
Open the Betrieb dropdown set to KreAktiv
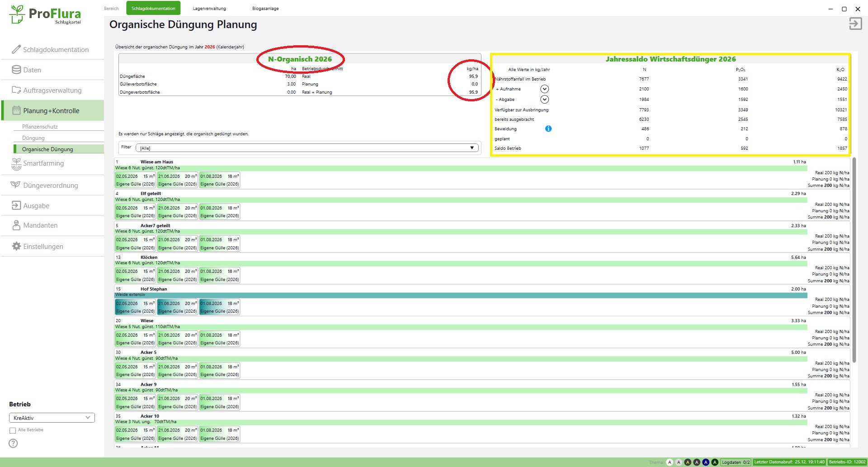click(x=52, y=418)
